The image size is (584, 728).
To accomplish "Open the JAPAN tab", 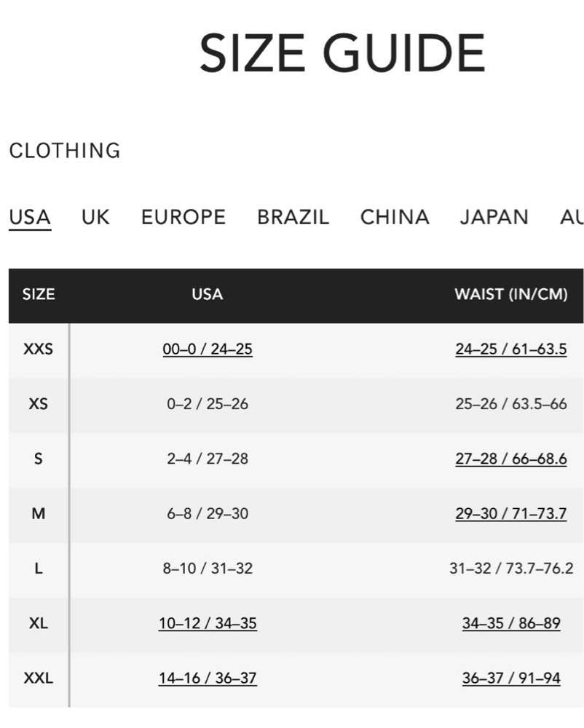I will pyautogui.click(x=494, y=217).
